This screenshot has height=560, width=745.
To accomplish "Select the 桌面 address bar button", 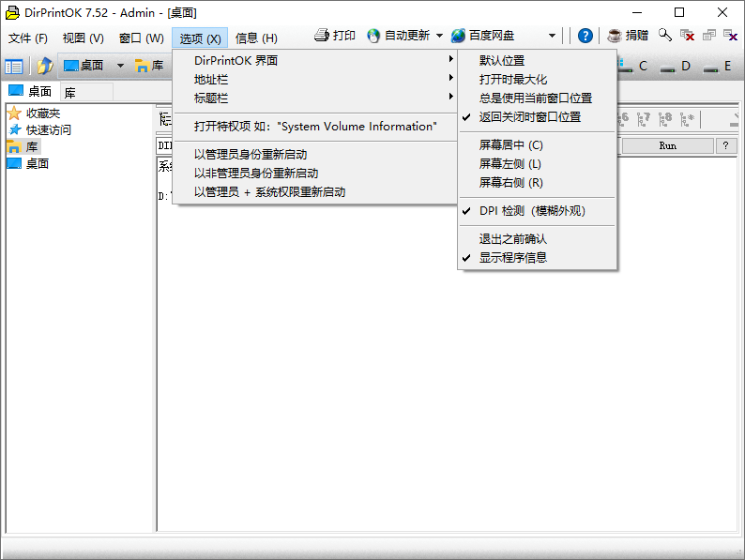I will [x=84, y=66].
